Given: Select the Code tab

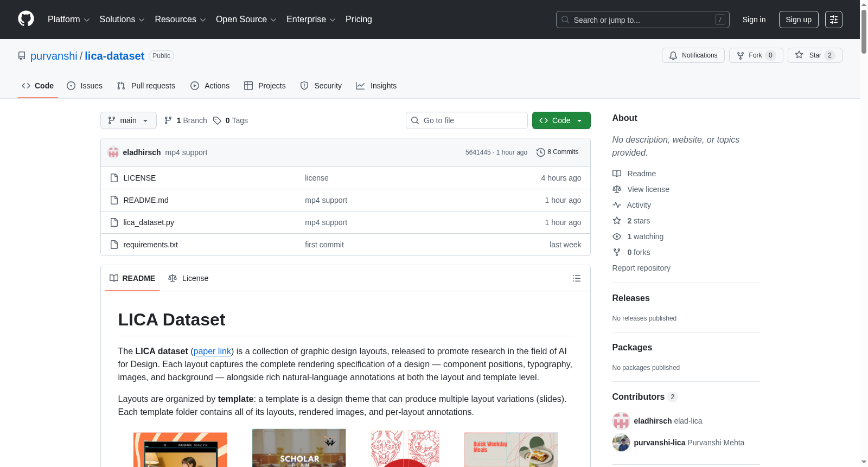Looking at the screenshot, I should point(38,86).
